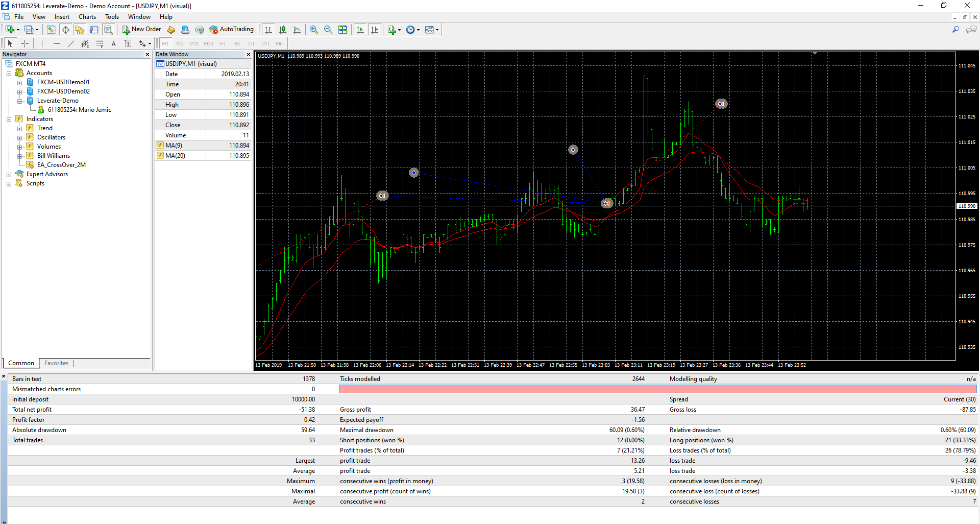This screenshot has width=980, height=524.
Task: Collapse the Leverate-Demo account node
Action: point(19,101)
